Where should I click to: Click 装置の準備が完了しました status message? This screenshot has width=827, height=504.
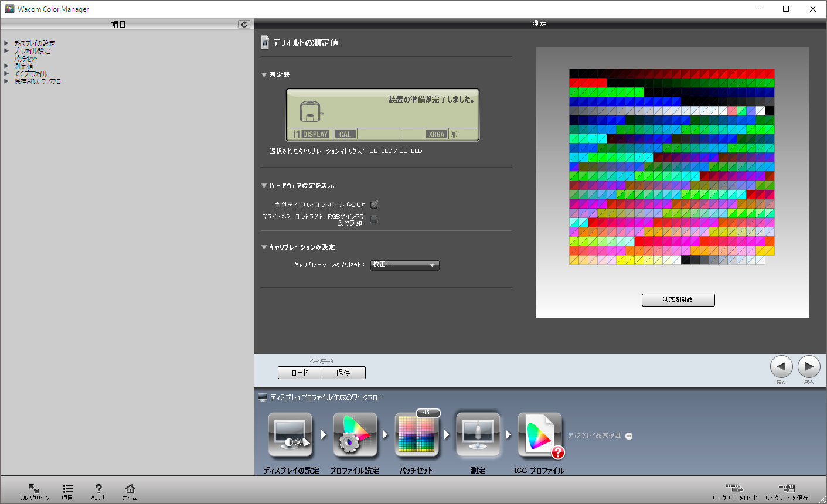(431, 100)
